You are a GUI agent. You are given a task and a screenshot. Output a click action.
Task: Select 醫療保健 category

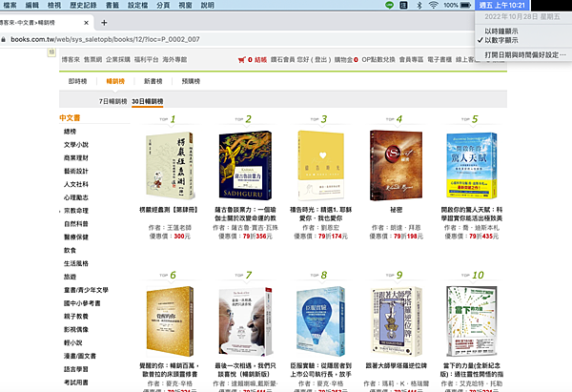coord(76,237)
